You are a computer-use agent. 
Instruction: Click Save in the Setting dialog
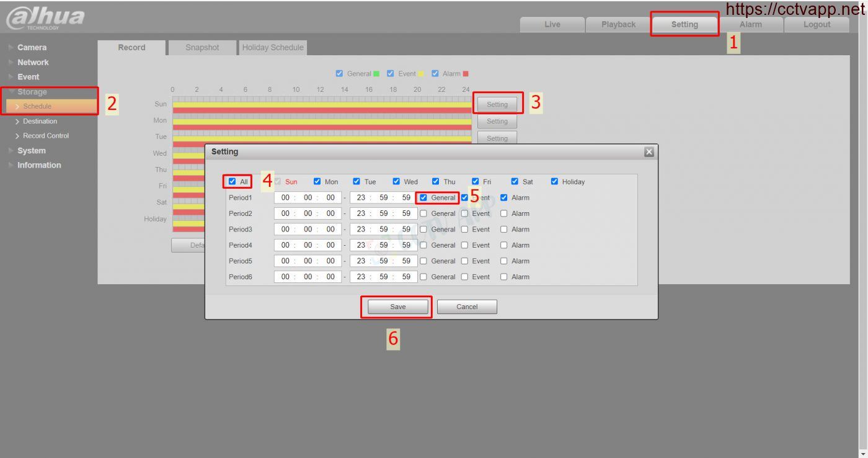(x=397, y=307)
